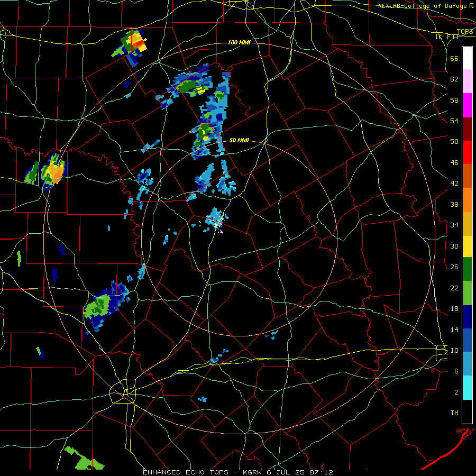The width and height of the screenshot is (476, 476).
Task: Click the '100 NMI' range ring label
Action: (x=239, y=42)
